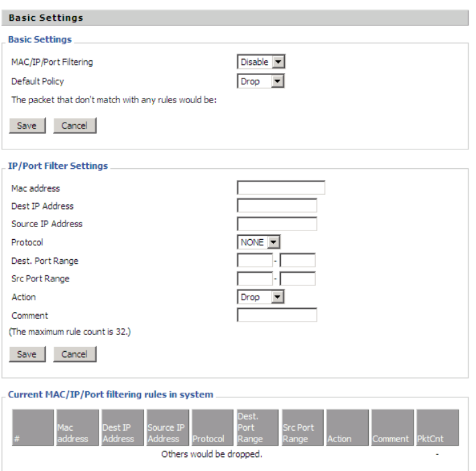Click Cancel in the Basic Settings section

click(x=74, y=125)
